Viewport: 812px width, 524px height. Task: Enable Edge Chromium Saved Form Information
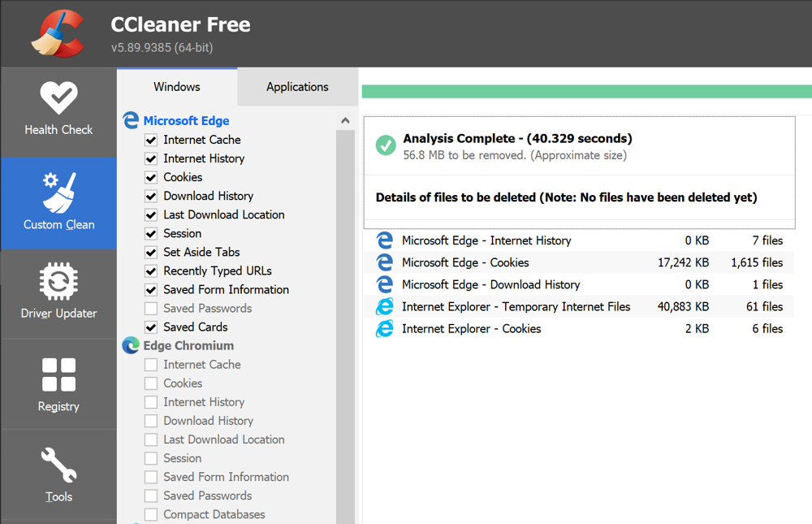click(x=151, y=477)
